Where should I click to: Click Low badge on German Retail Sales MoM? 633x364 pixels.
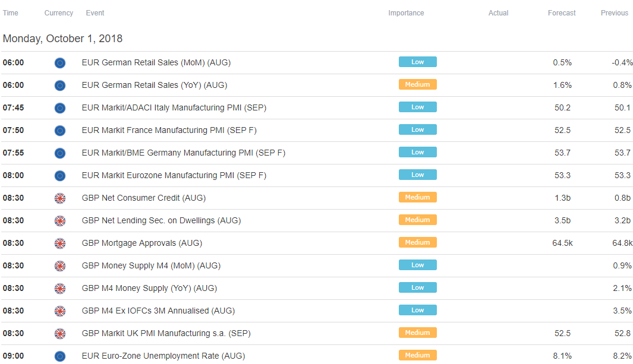tap(417, 62)
